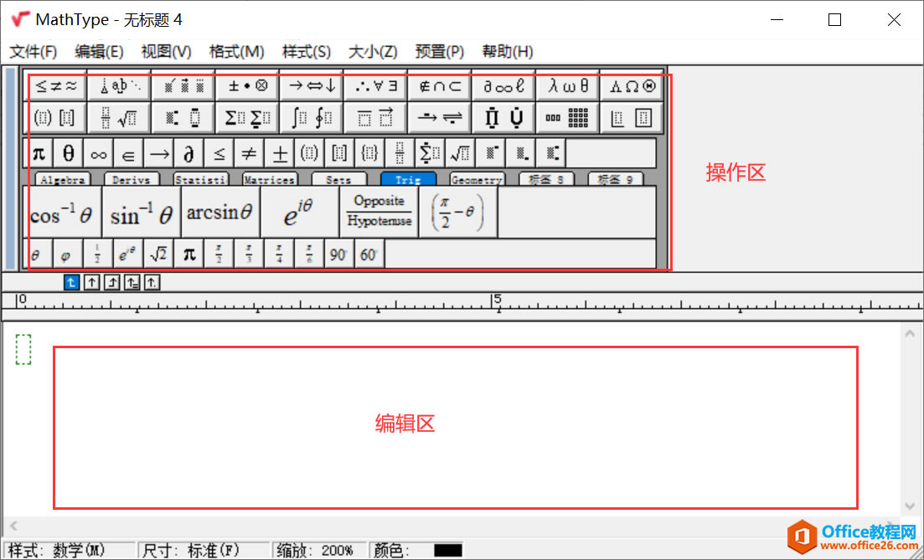Insert the Opposite over Hypotenuse fraction
The width and height of the screenshot is (924, 560).
(x=379, y=211)
